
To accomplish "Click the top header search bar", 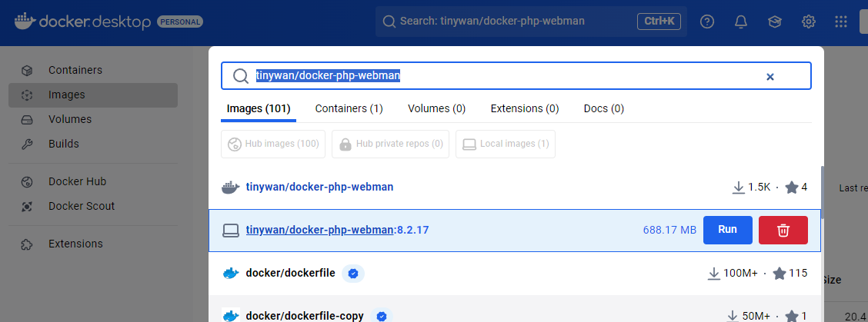I will (x=532, y=22).
